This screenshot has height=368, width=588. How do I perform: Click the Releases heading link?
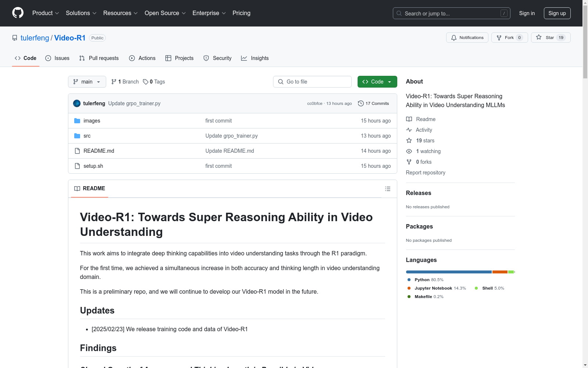point(419,193)
